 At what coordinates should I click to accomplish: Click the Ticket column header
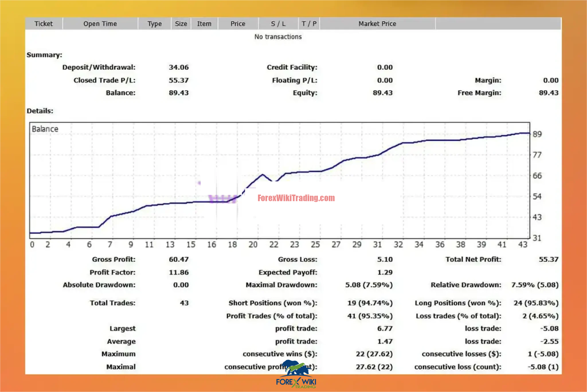[x=44, y=24]
